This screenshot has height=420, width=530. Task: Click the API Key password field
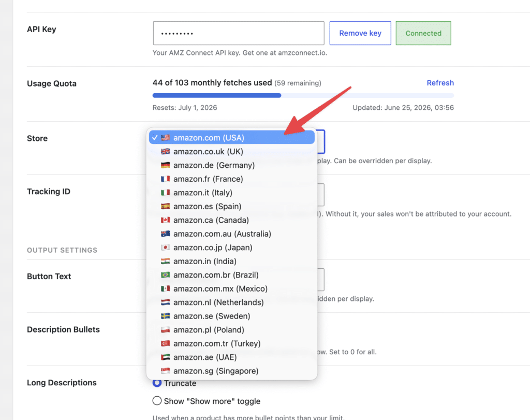point(239,33)
